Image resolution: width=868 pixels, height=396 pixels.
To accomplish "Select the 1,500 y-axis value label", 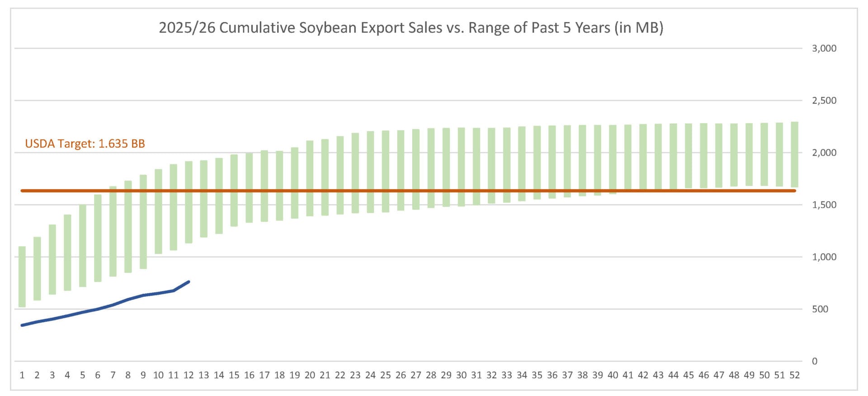I will [824, 205].
